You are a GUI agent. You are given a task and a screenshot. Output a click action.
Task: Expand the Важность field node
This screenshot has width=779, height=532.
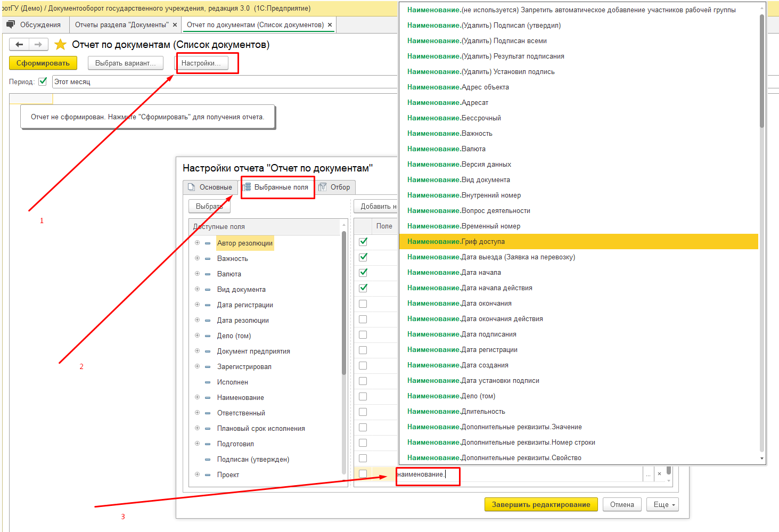tap(197, 258)
